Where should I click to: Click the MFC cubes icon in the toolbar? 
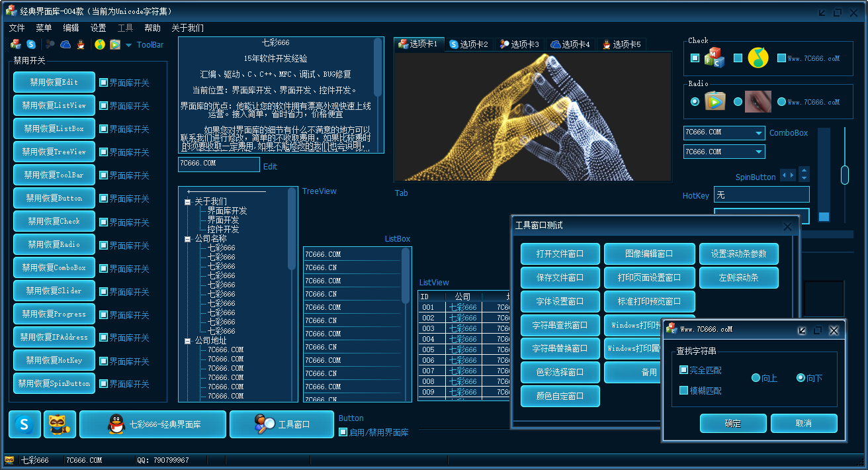tap(16, 44)
